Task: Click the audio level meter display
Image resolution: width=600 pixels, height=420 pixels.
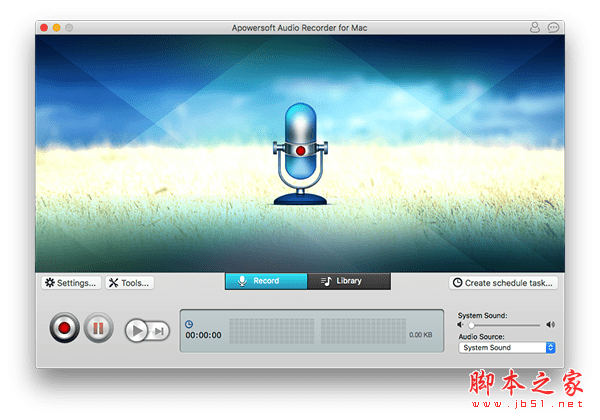Action: click(318, 331)
